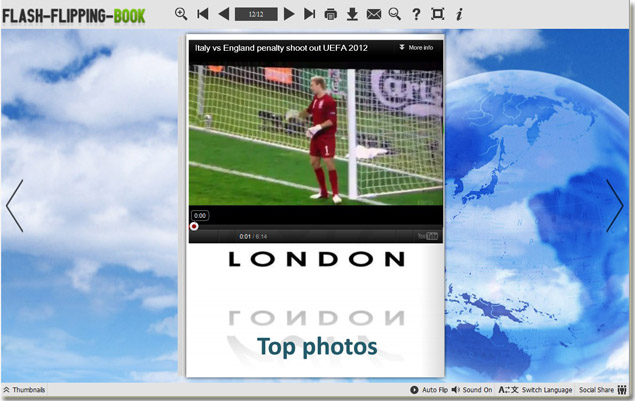Click the video title Italy vs England
The height and width of the screenshot is (401, 635).
coord(281,48)
